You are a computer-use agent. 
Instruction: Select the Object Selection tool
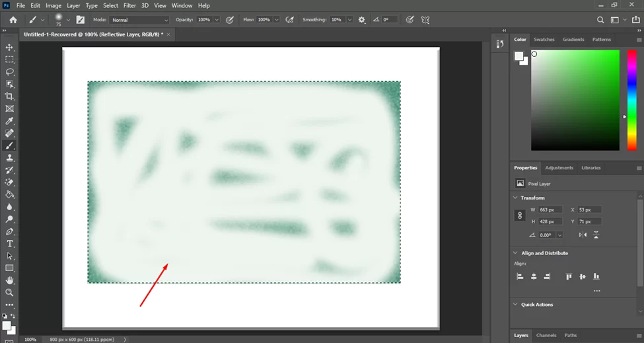point(9,84)
